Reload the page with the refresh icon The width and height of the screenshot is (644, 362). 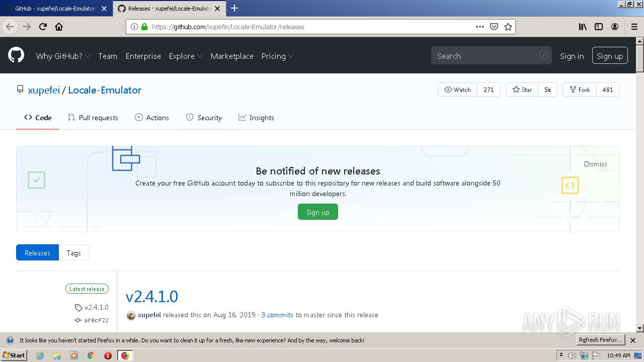[x=43, y=27]
